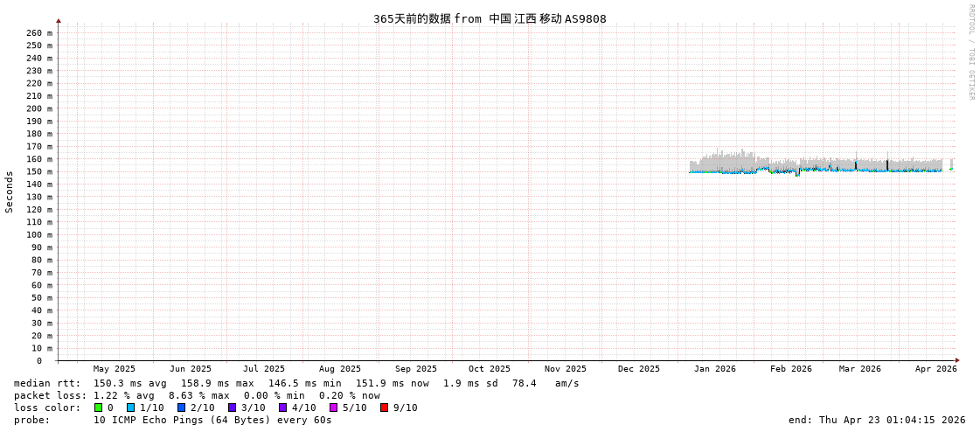The width and height of the screenshot is (980, 432).
Task: Select the 4/10 violet loss swatch
Action: pos(282,408)
